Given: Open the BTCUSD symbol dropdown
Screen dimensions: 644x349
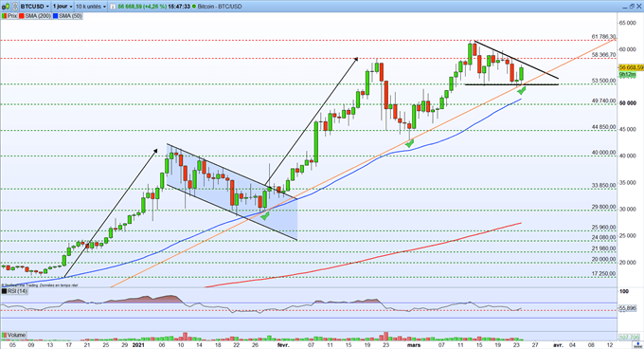Looking at the screenshot, I should click(x=35, y=7).
